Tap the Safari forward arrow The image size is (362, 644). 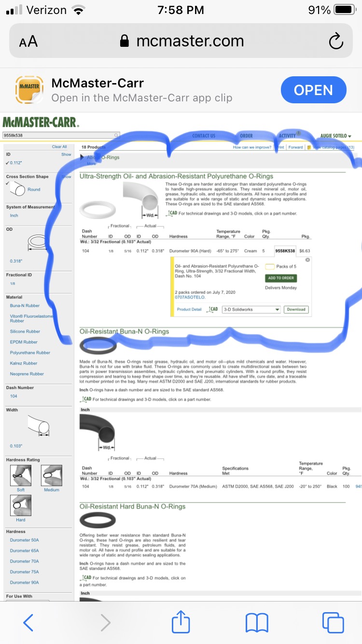click(x=105, y=622)
